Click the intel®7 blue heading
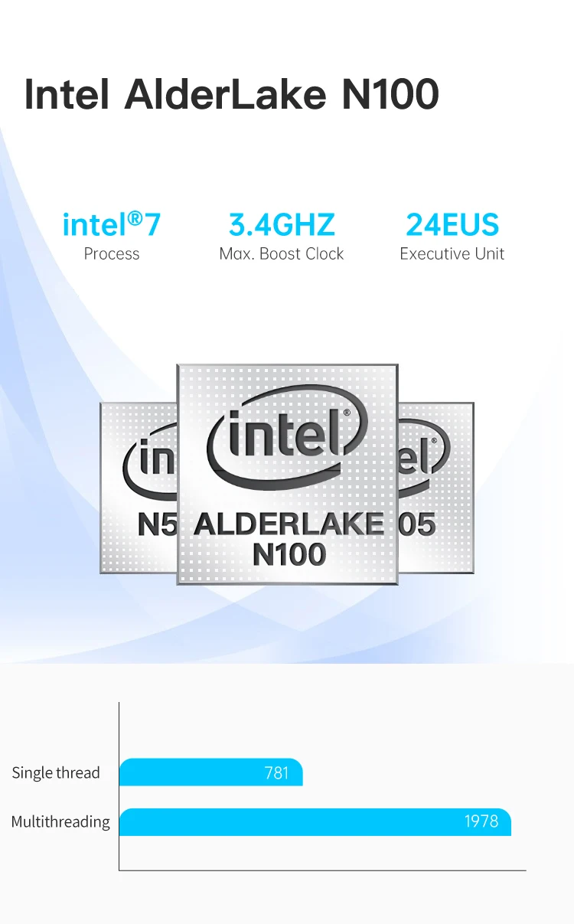The height and width of the screenshot is (924, 574). pos(112,225)
